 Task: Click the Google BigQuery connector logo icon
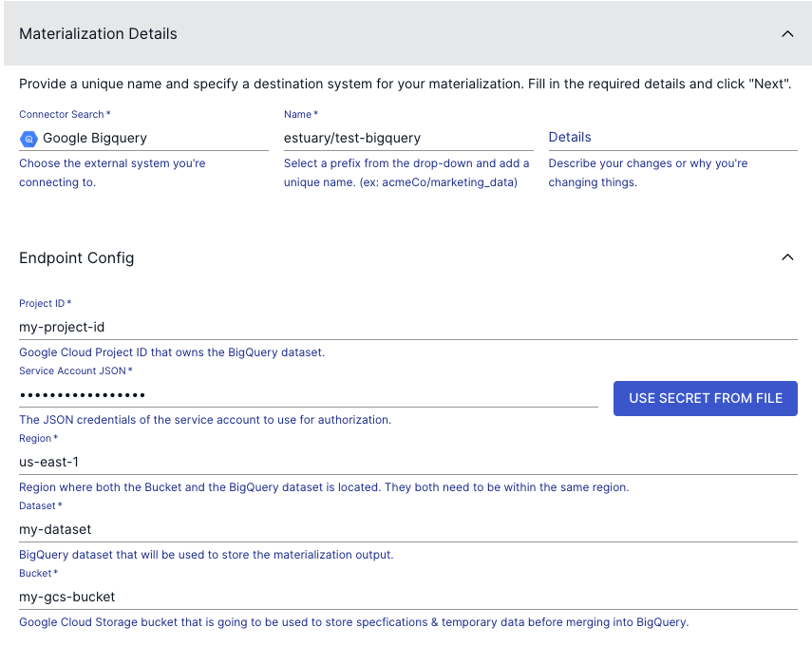pyautogui.click(x=28, y=138)
